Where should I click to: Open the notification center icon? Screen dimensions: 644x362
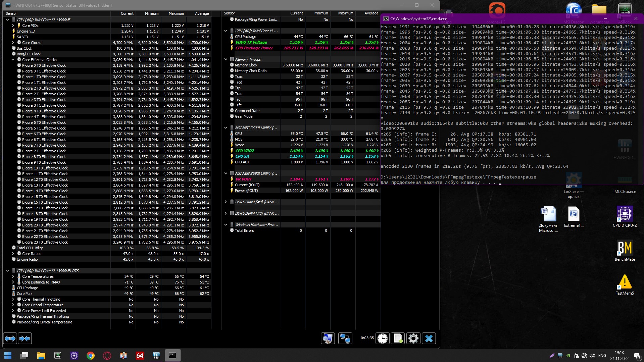pos(637,356)
